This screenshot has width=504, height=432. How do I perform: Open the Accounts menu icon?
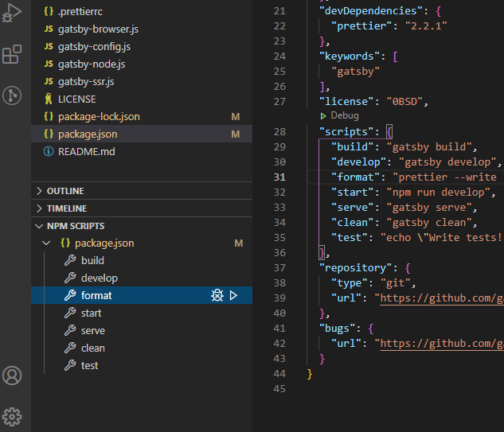coord(12,376)
